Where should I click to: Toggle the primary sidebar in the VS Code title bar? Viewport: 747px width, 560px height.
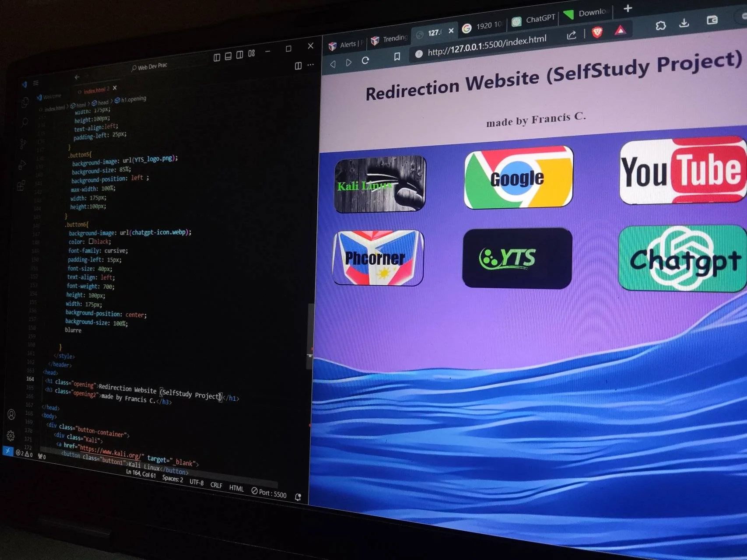coord(217,57)
